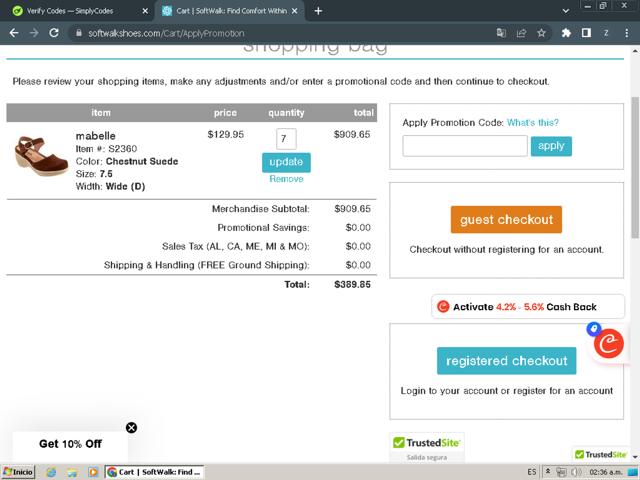This screenshot has height=480, width=640.
Task: Launch Internet Explorer from taskbar
Action: (x=51, y=472)
